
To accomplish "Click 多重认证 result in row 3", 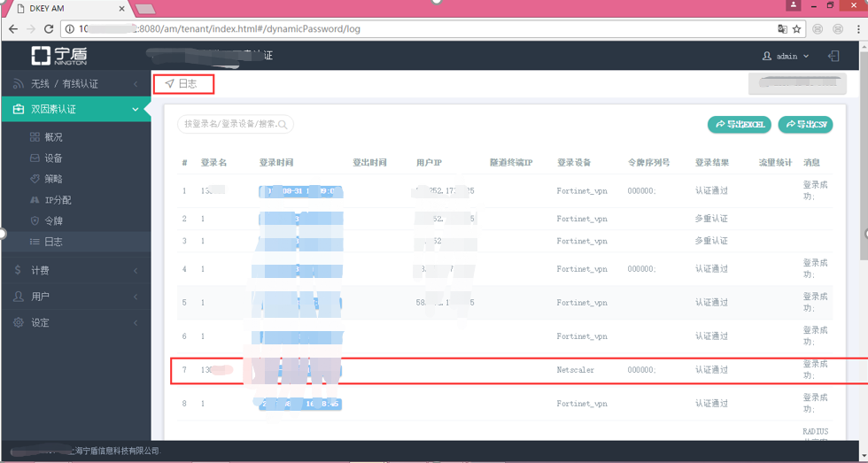I will (x=711, y=241).
